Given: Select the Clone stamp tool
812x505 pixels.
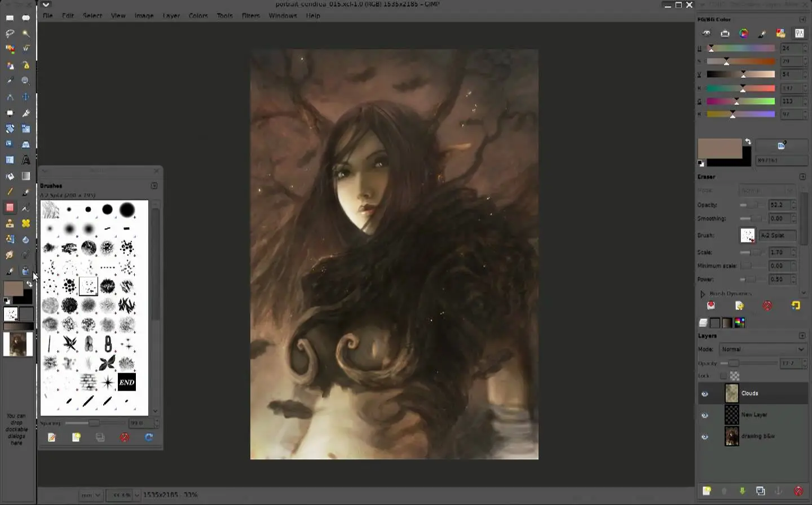Looking at the screenshot, I should (x=10, y=223).
